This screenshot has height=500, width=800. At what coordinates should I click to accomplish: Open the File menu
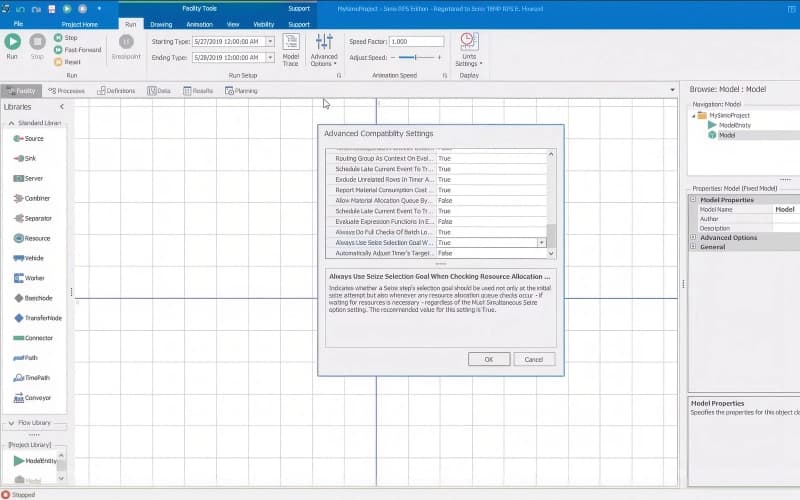pos(18,24)
